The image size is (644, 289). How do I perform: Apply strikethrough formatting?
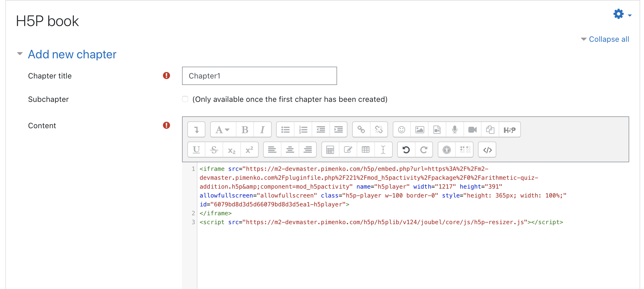click(214, 150)
